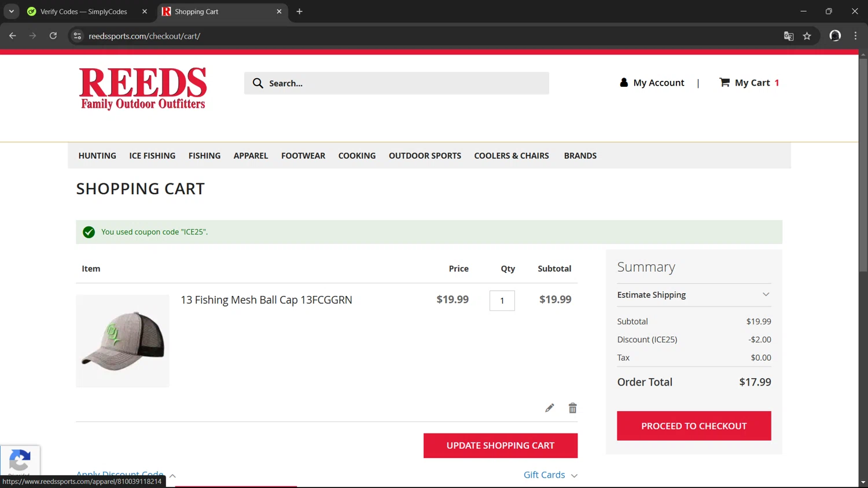This screenshot has height=488, width=868.
Task: Click the SHOPPING CART heading
Action: [141, 189]
